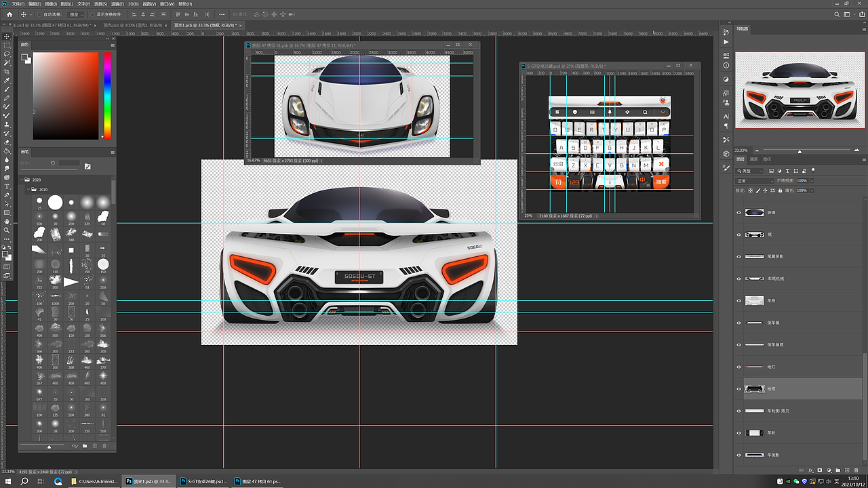The image size is (868, 488).
Task: Open the opacity 100% dropdown arrow
Action: pyautogui.click(x=811, y=181)
